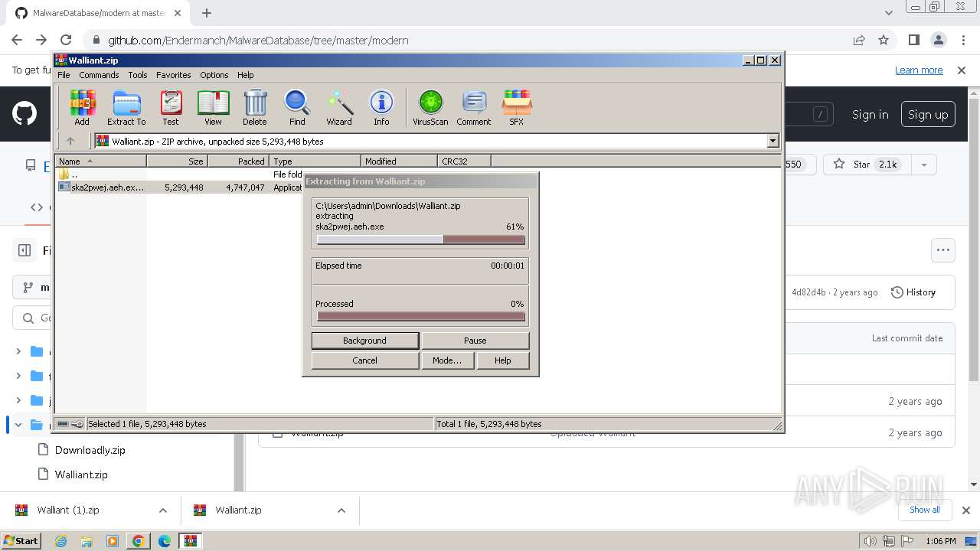Open the File menu in WinRAR
This screenshot has height=551, width=980.
64,75
